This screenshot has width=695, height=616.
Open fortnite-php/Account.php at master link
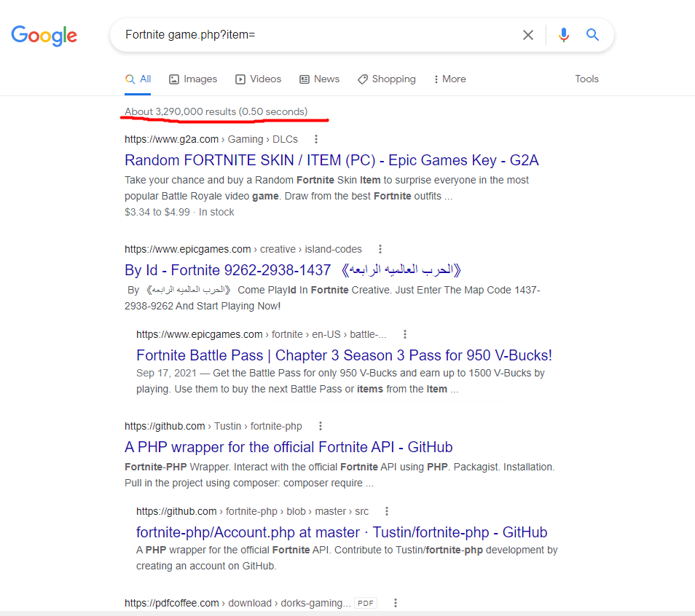pyautogui.click(x=342, y=532)
